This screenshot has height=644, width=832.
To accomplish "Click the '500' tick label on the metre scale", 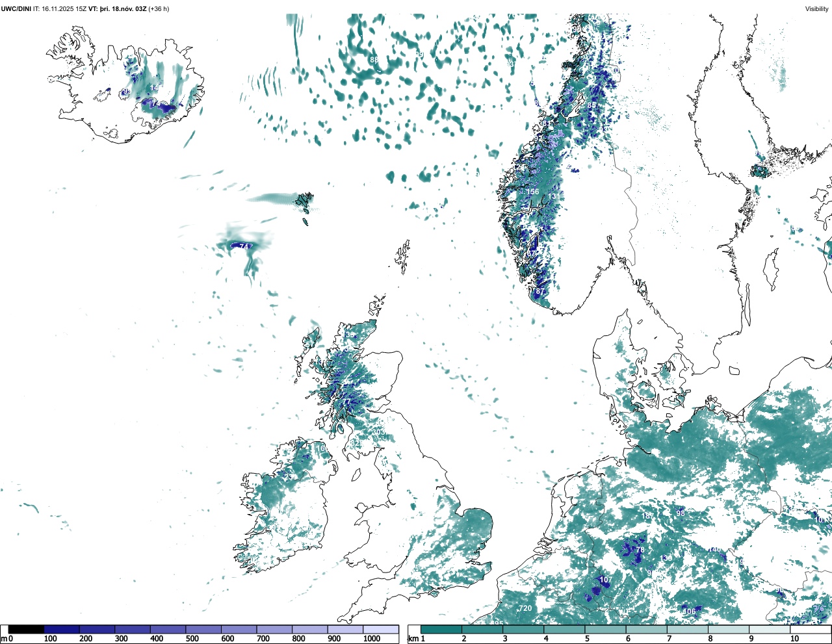I will point(192,639).
